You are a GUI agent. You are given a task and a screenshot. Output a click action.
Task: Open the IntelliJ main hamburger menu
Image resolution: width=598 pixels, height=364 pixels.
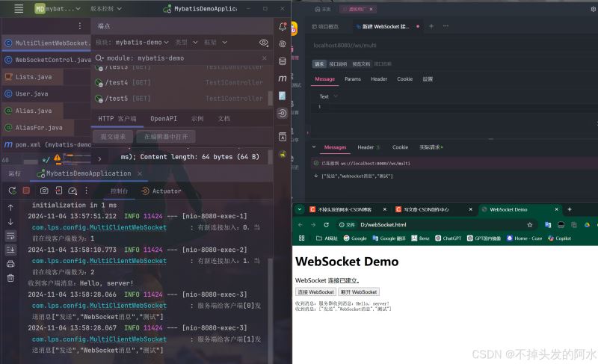tap(19, 8)
